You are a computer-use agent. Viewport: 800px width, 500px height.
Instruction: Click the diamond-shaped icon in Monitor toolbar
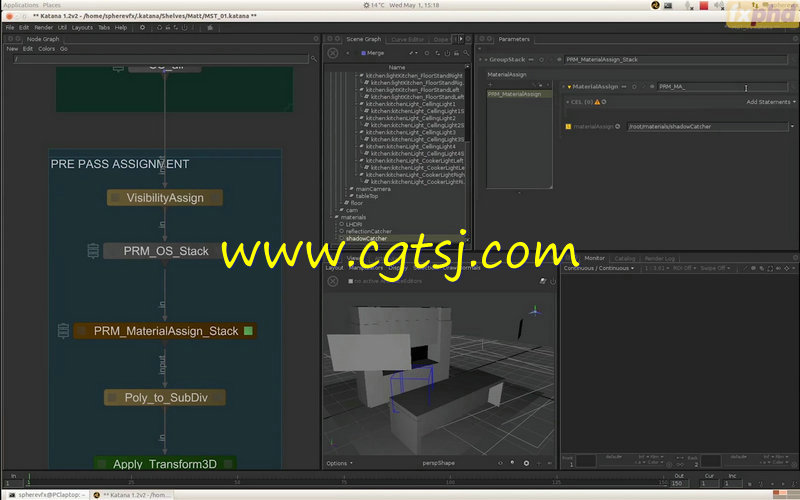(x=787, y=268)
